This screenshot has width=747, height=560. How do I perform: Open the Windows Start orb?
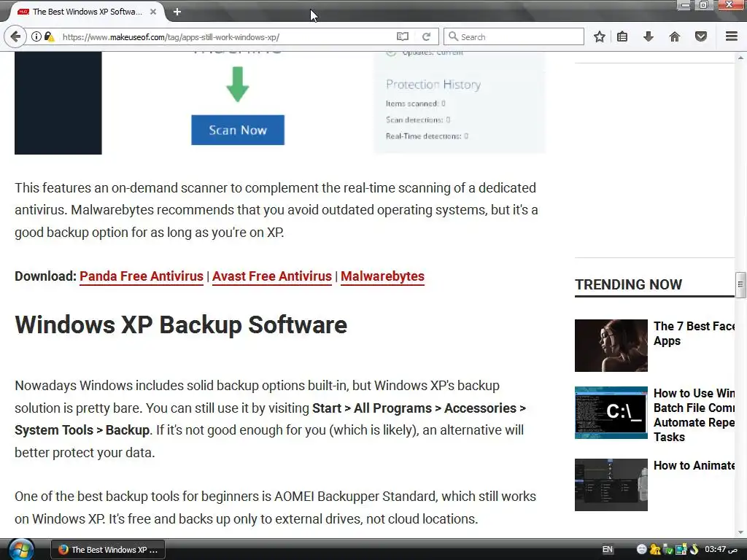click(21, 550)
